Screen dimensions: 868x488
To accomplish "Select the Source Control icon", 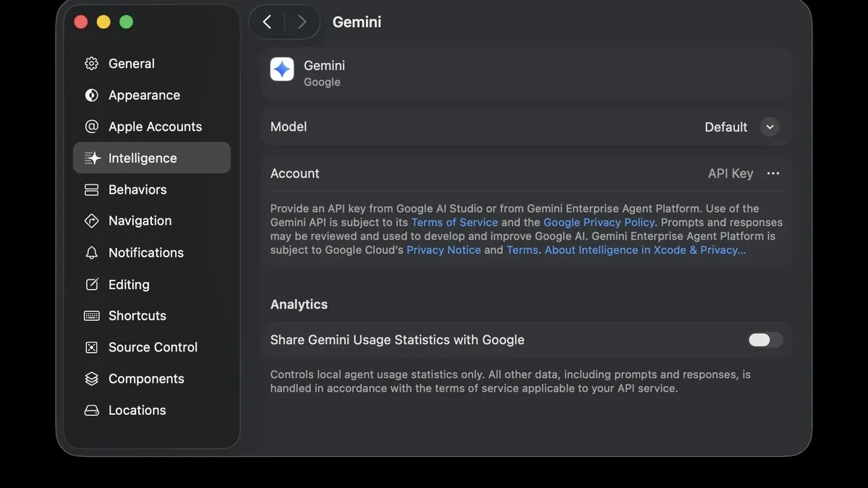I will coord(92,347).
